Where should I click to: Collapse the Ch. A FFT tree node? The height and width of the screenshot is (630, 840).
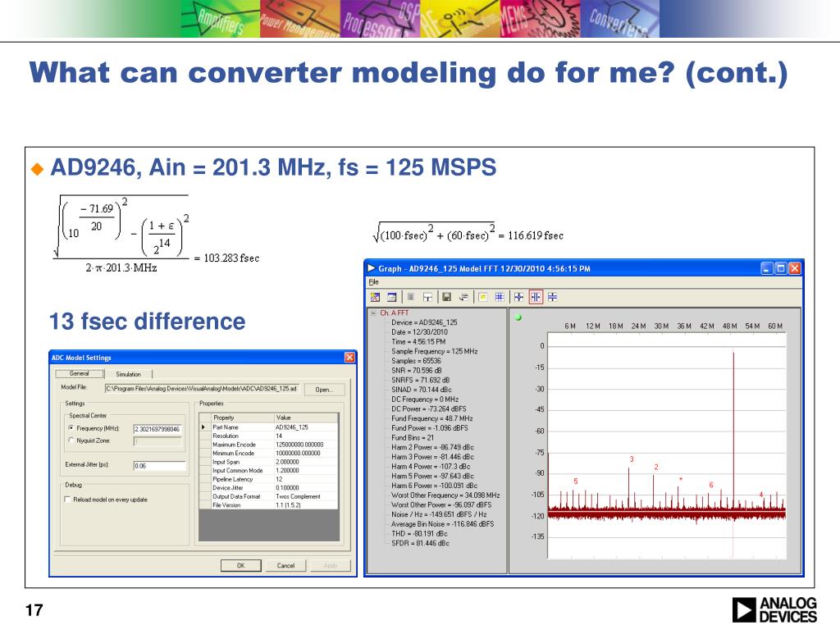click(x=373, y=313)
